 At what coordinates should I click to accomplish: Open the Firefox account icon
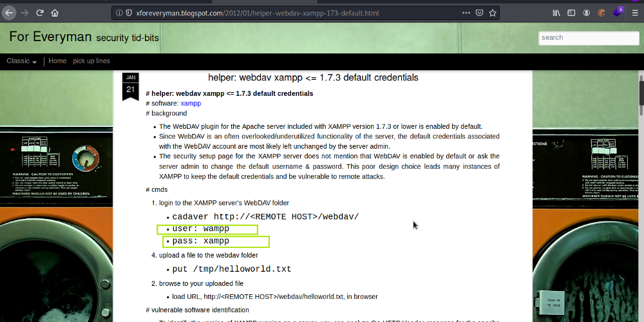click(587, 13)
